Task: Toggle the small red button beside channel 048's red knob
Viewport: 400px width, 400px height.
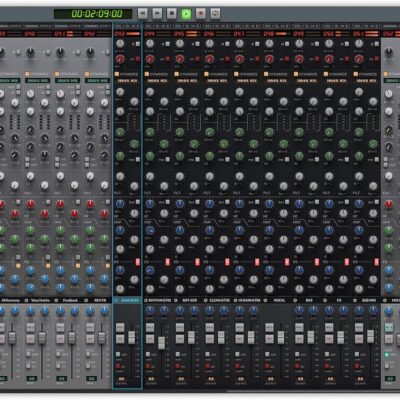Action: pyautogui.click(x=287, y=59)
